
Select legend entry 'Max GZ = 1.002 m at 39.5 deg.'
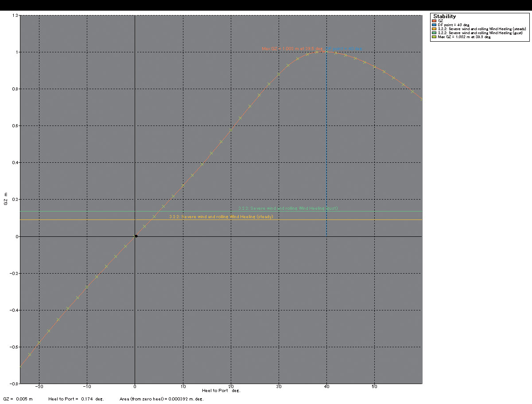pyautogui.click(x=464, y=37)
